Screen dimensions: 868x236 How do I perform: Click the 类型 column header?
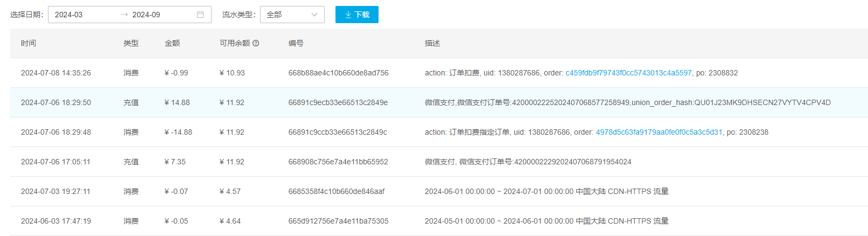[131, 43]
